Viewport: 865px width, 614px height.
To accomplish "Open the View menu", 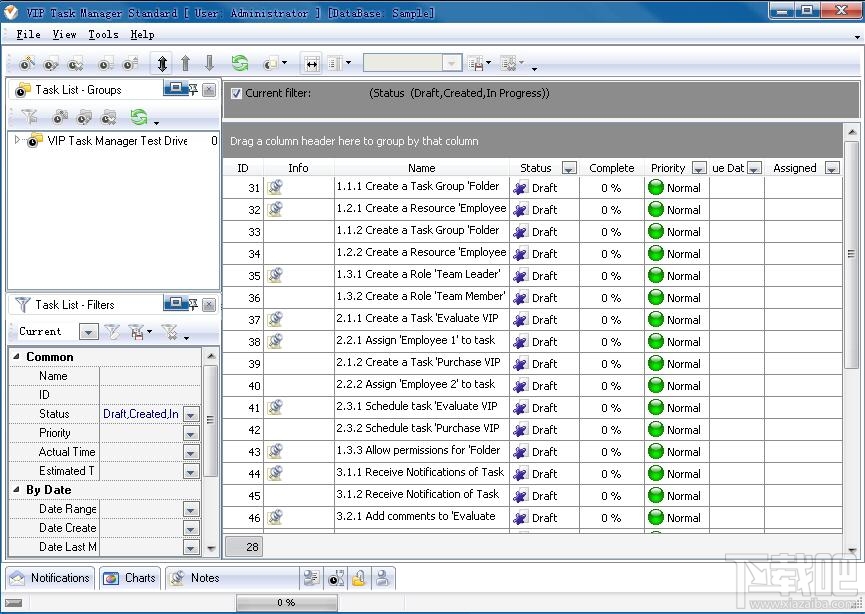I will pos(65,34).
